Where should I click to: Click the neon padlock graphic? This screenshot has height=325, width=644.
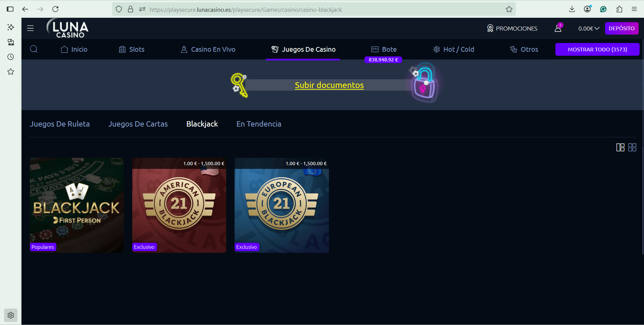click(425, 83)
